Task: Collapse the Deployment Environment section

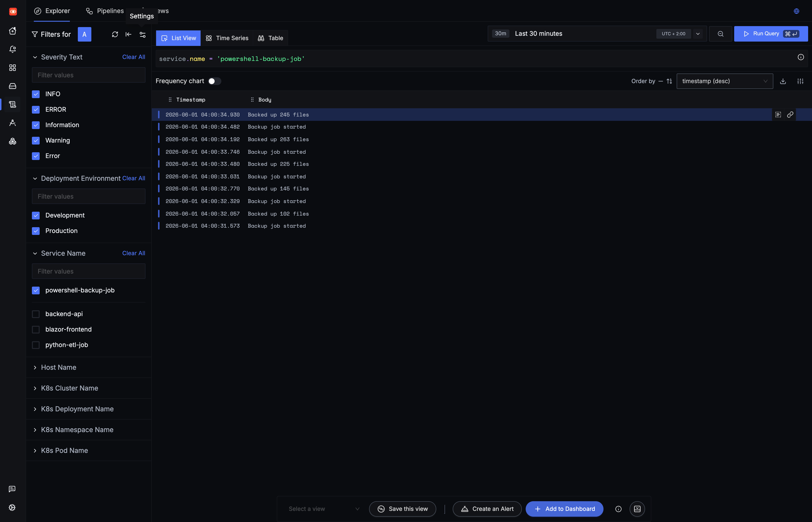Action: 35,179
